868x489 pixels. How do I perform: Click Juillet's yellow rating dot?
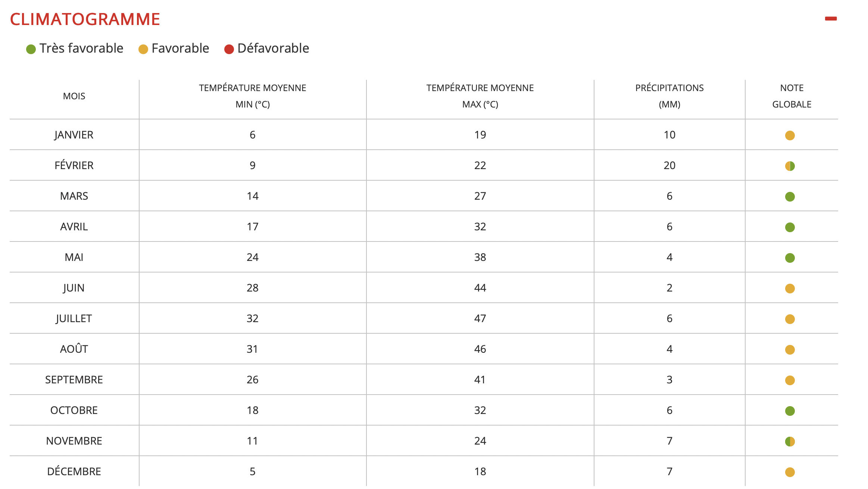click(790, 319)
